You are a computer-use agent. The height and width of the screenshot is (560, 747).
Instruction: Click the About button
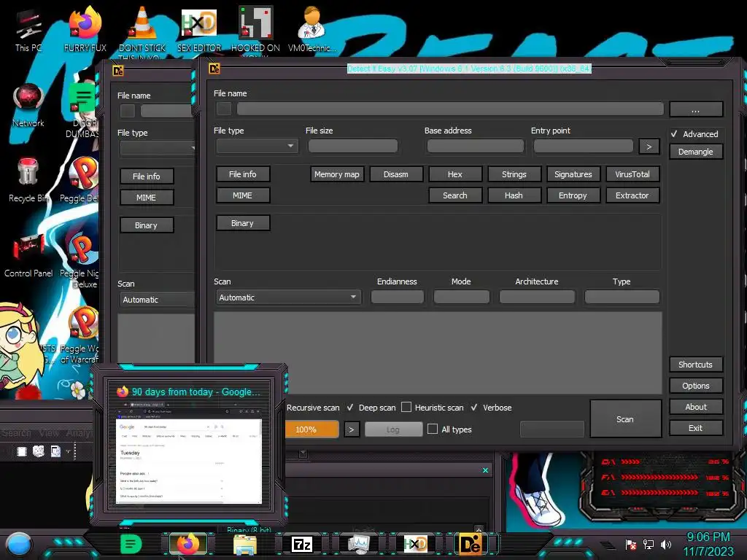click(696, 407)
